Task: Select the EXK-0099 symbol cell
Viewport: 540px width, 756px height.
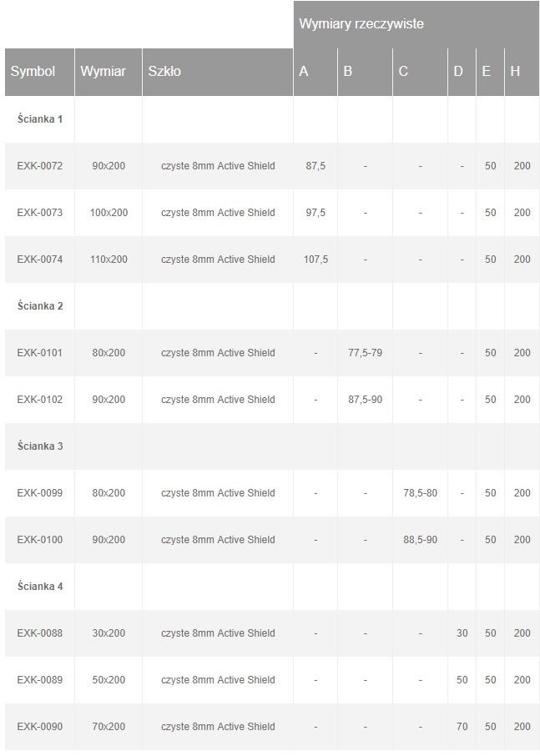Action: tap(40, 493)
